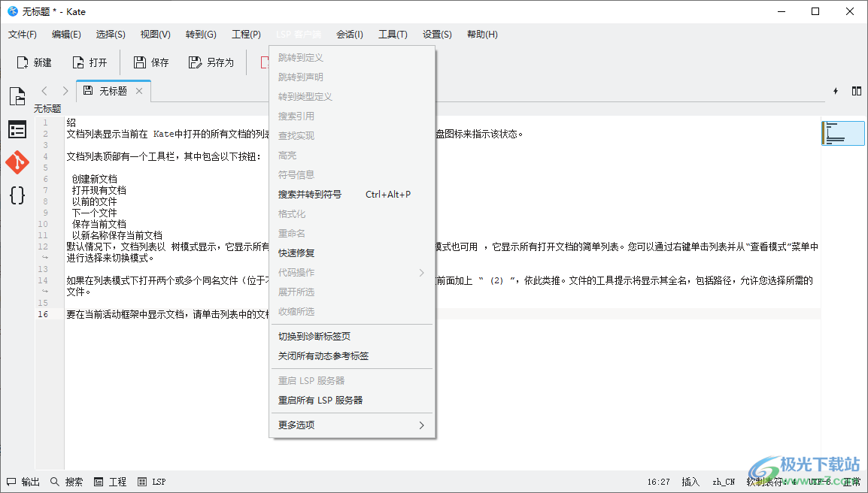868x493 pixels.
Task: Open the 文件(F) menu
Action: point(23,35)
